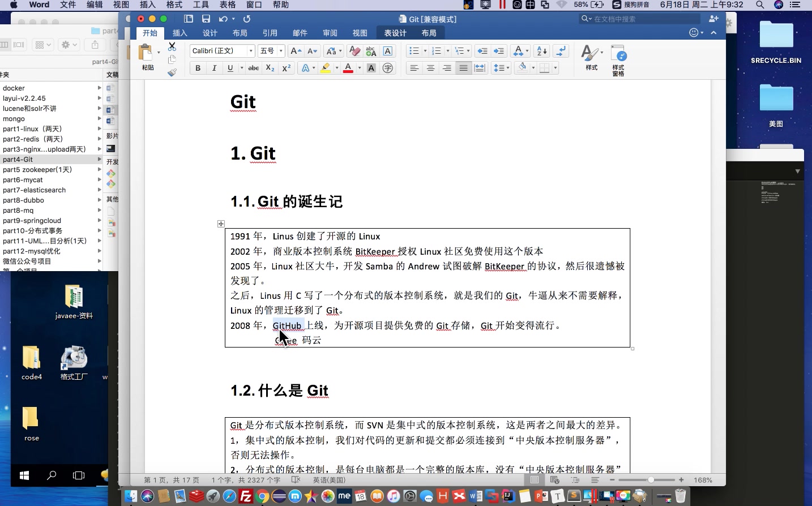Apply yellow text highlight color

326,68
